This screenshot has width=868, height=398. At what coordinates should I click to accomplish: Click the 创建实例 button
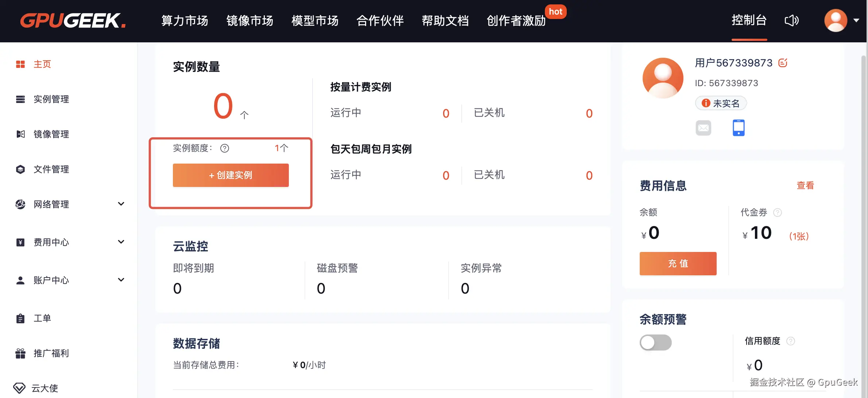coord(230,175)
